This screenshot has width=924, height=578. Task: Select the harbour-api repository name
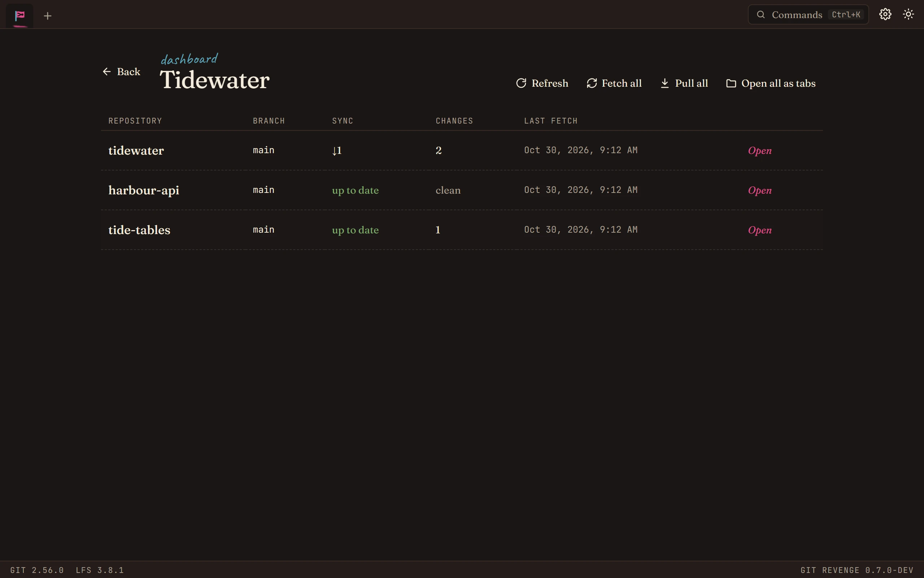(x=144, y=190)
